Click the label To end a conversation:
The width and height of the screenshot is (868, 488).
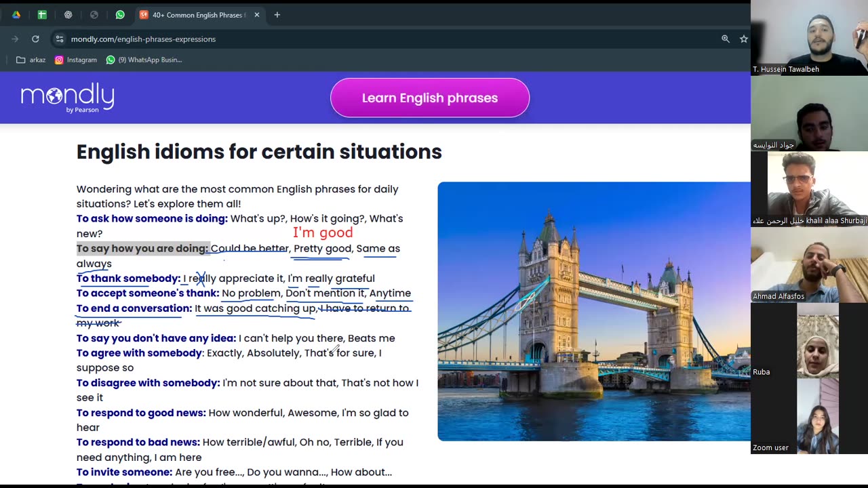point(134,308)
